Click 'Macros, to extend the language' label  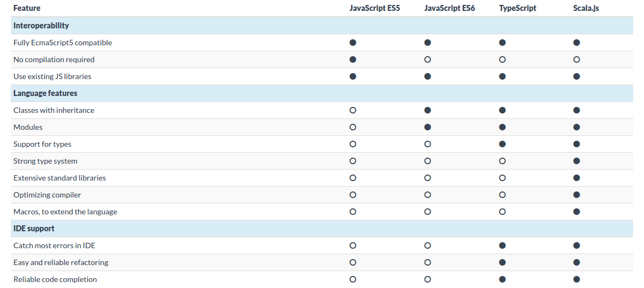pyautogui.click(x=65, y=212)
